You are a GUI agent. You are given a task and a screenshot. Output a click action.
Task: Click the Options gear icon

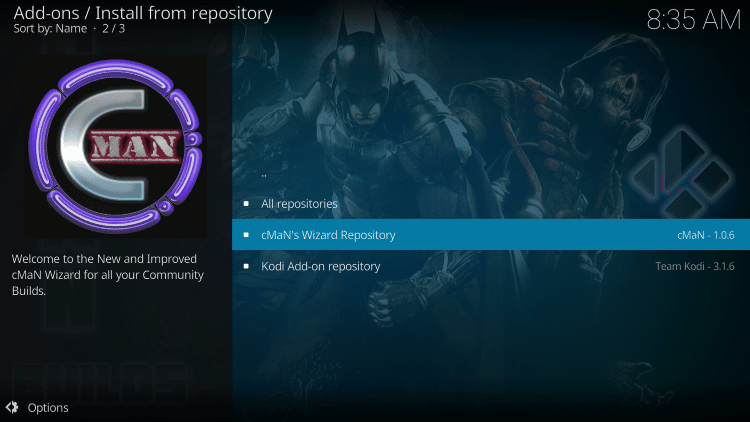coord(12,407)
